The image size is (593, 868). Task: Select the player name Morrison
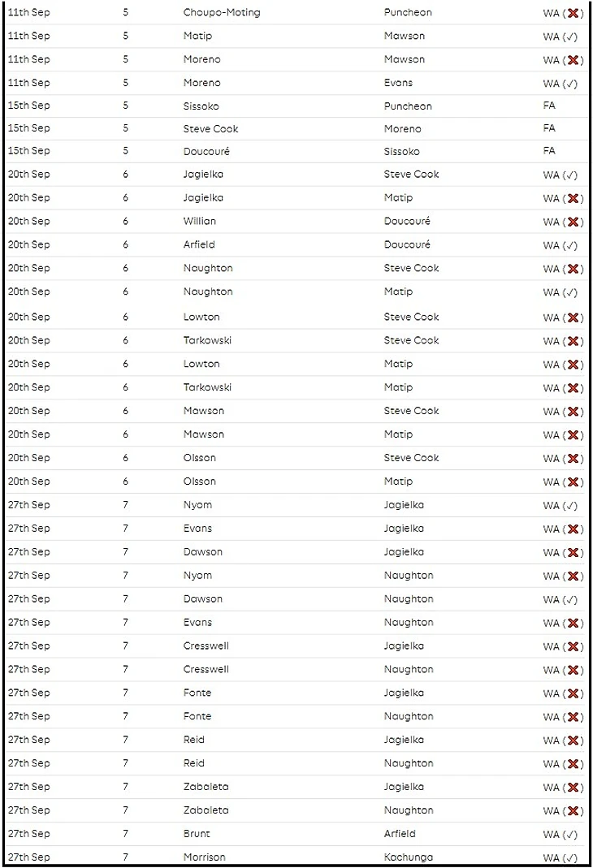(x=204, y=857)
